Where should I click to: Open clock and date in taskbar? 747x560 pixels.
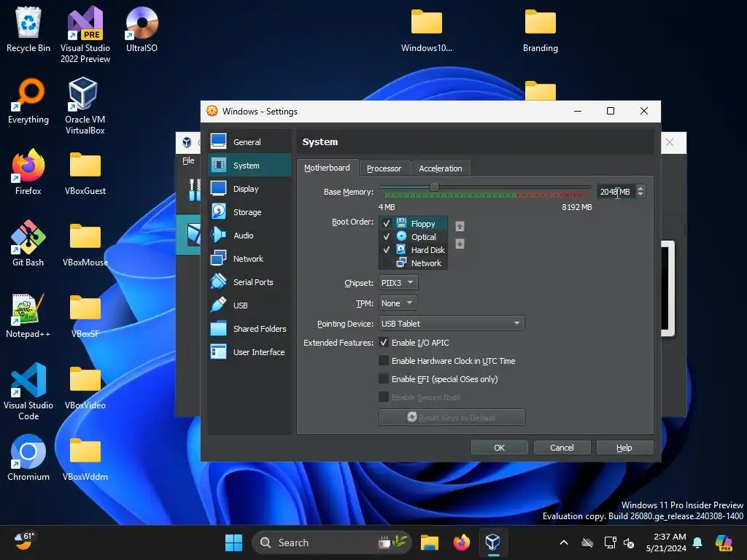(x=665, y=542)
